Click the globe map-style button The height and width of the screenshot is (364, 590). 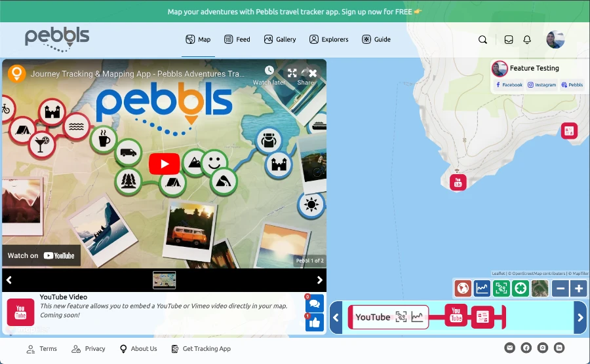463,289
